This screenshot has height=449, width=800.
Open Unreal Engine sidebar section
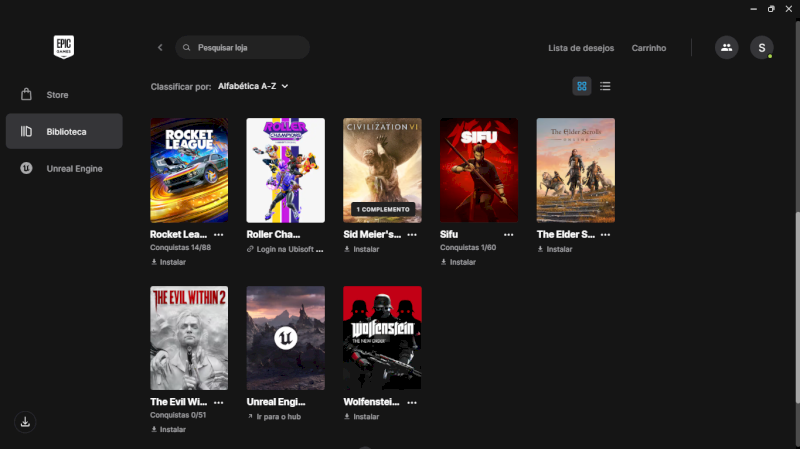click(x=64, y=168)
